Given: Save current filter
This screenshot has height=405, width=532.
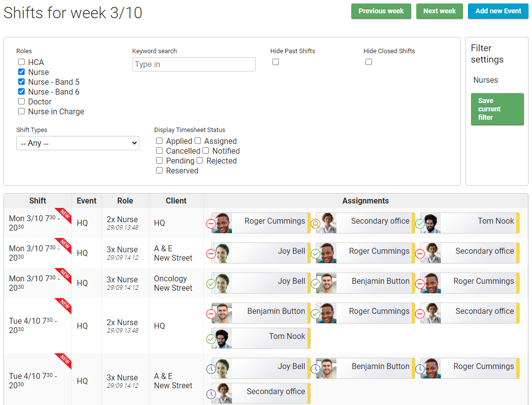Looking at the screenshot, I should pyautogui.click(x=498, y=109).
